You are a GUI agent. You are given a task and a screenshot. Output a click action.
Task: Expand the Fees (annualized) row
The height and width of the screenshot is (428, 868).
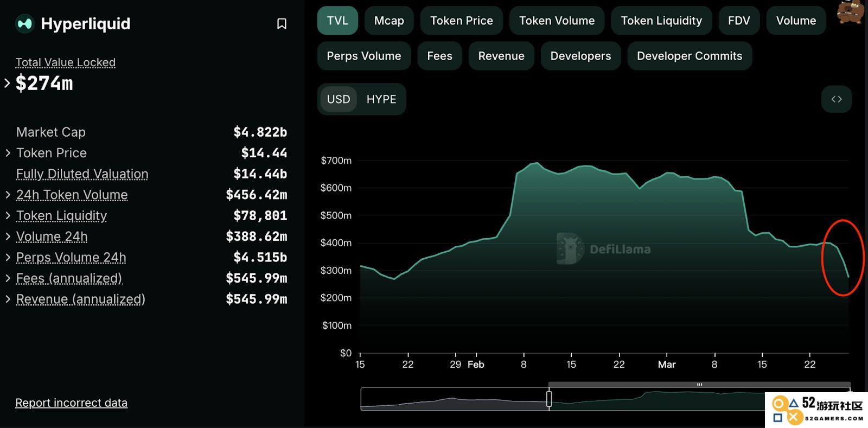coord(8,278)
